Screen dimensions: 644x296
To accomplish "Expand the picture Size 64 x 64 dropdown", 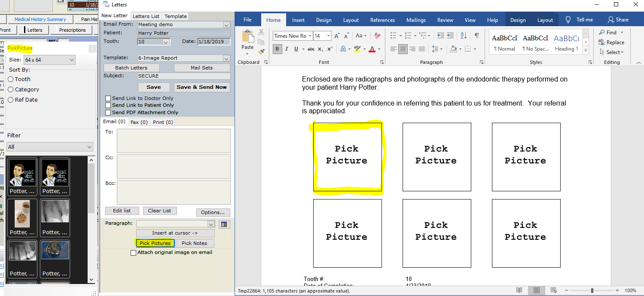I will 71,60.
